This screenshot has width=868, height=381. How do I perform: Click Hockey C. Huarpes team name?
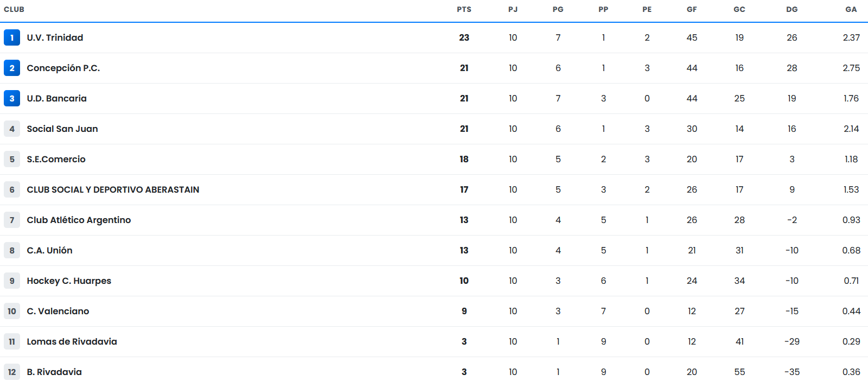pos(69,281)
